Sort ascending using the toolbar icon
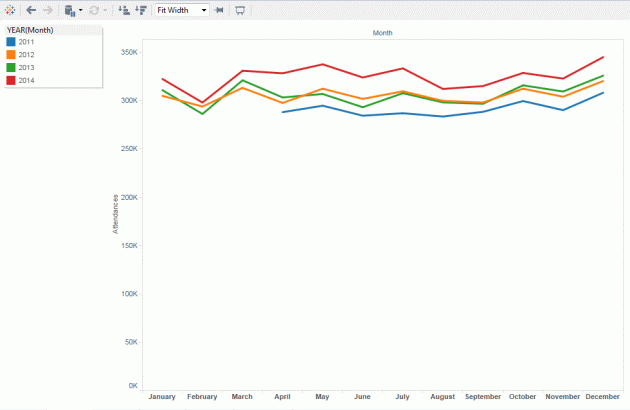 pos(124,10)
